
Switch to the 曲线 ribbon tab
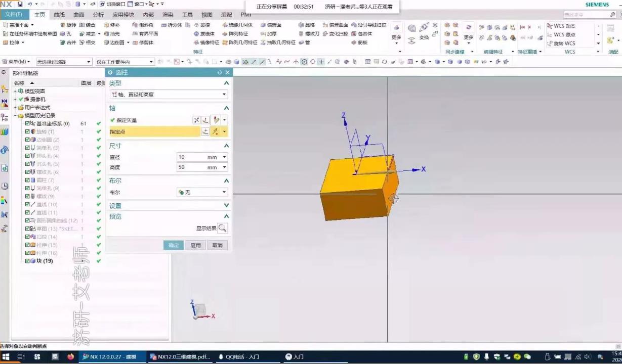click(x=59, y=15)
